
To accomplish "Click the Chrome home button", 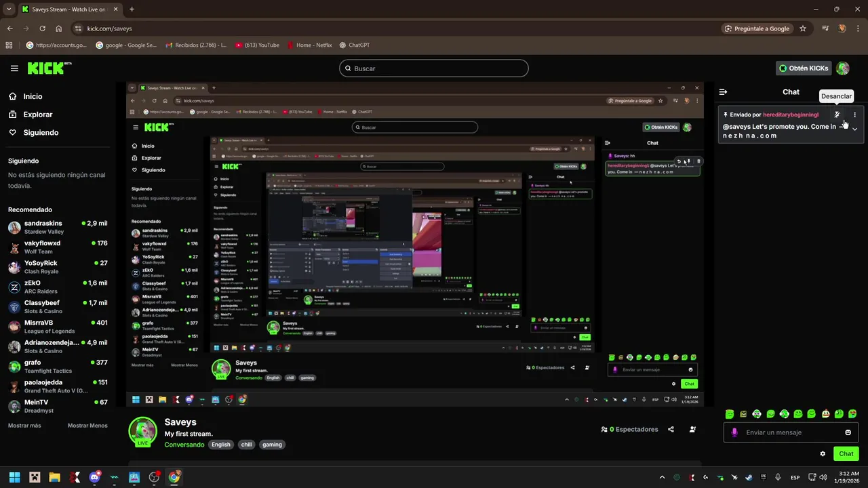I will (x=59, y=28).
